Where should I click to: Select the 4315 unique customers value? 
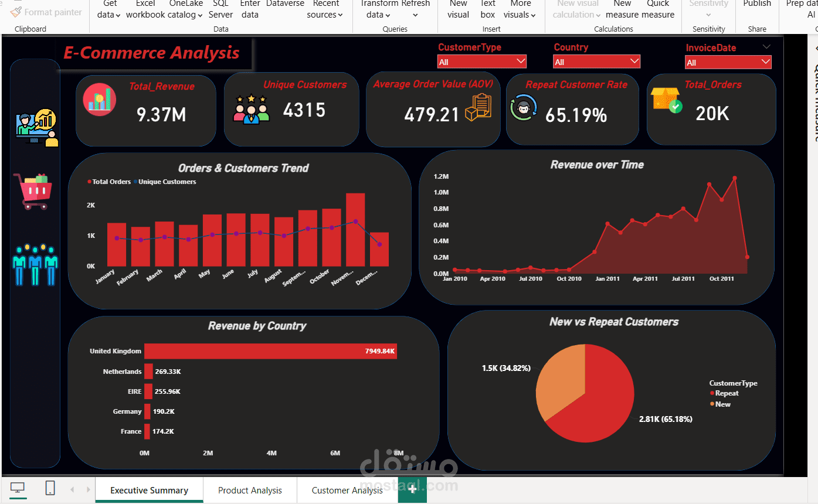(x=304, y=110)
